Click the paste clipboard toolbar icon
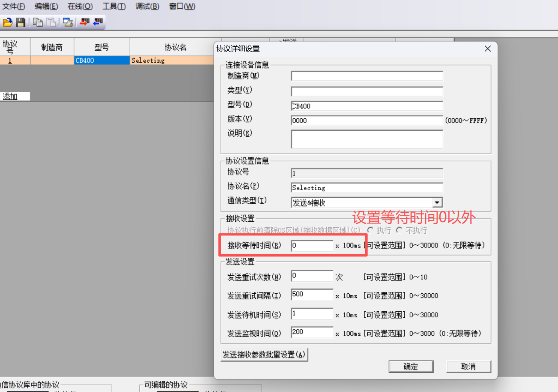This screenshot has height=392, width=558. (51, 22)
